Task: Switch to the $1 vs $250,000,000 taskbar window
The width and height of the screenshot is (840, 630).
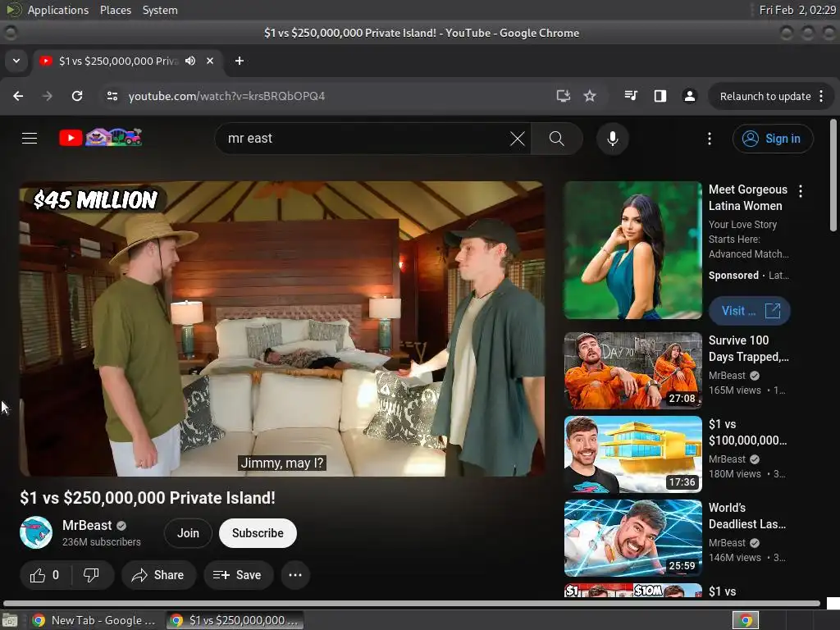Action: click(x=235, y=620)
